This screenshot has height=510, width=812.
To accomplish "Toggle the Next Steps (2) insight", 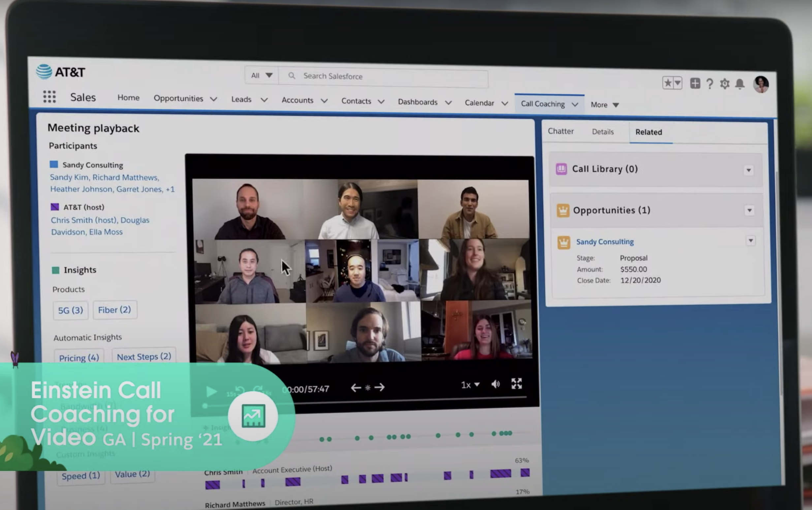I will (144, 357).
